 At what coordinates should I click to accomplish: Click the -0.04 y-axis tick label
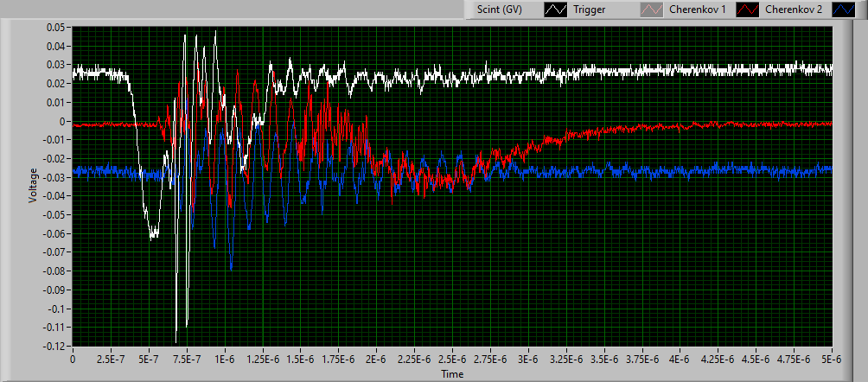click(56, 196)
